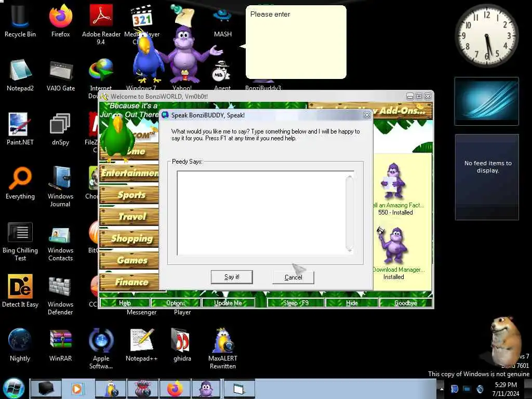Open the Sports section in BonziWORLD

pos(129,195)
